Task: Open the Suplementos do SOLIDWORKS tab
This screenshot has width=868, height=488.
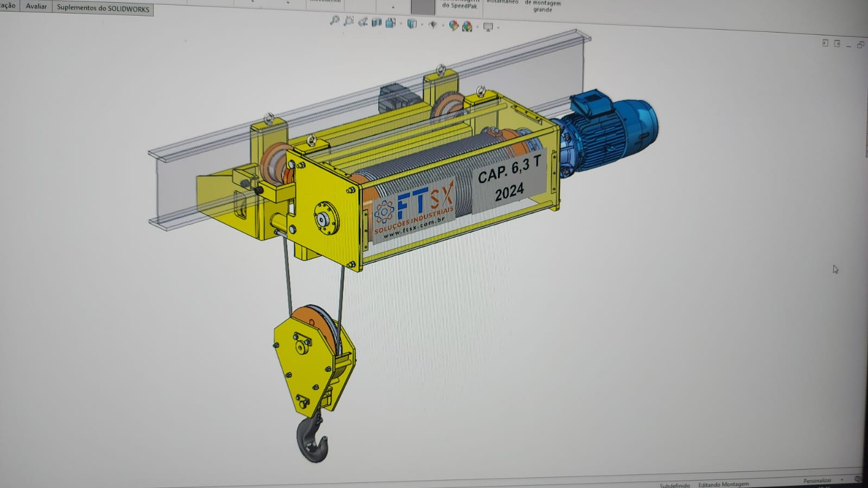Action: click(x=103, y=8)
